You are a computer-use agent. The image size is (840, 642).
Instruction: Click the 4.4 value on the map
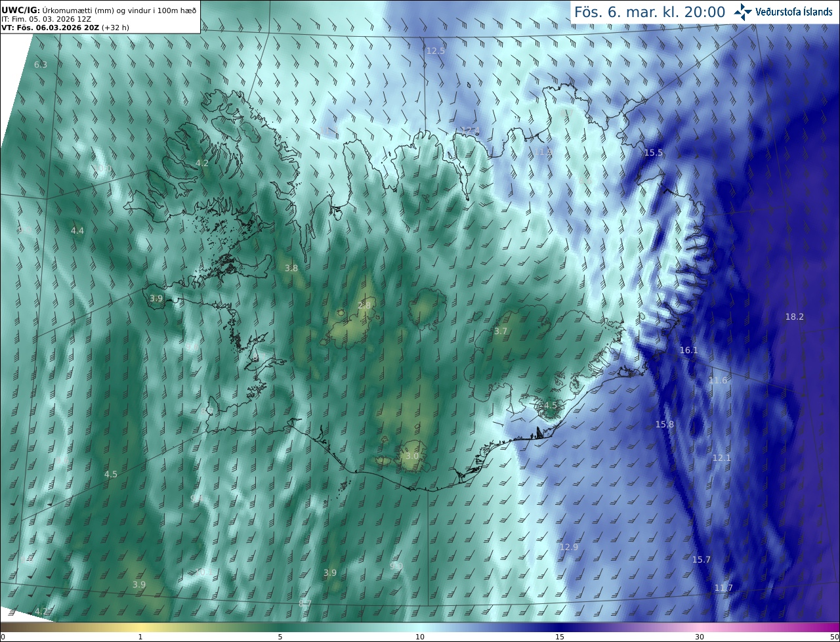tap(77, 230)
